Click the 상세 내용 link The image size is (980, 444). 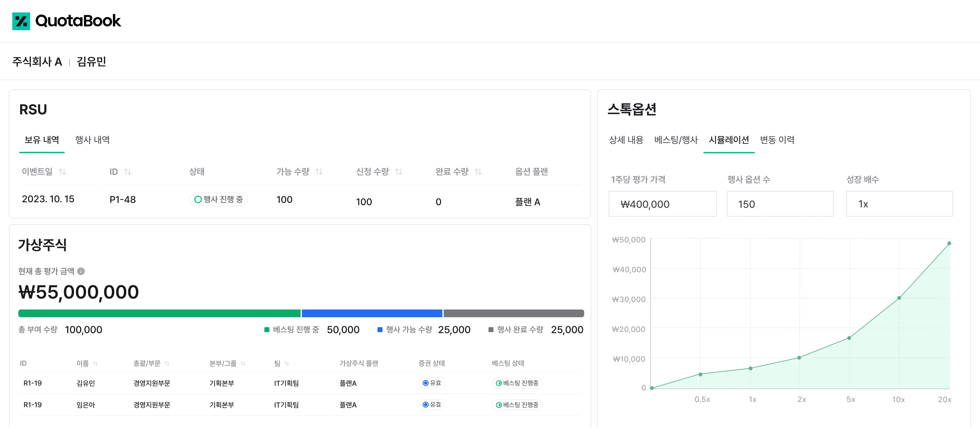click(626, 140)
